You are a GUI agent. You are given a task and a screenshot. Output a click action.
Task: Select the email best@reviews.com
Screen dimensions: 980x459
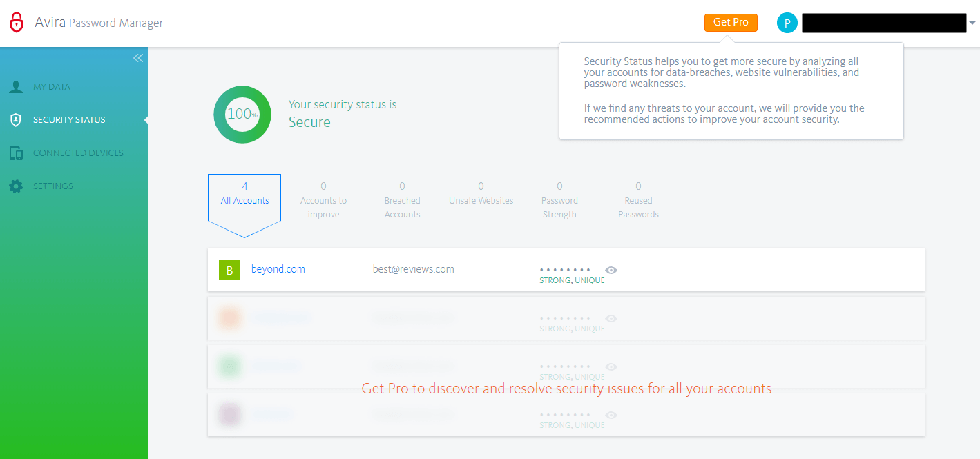click(413, 269)
